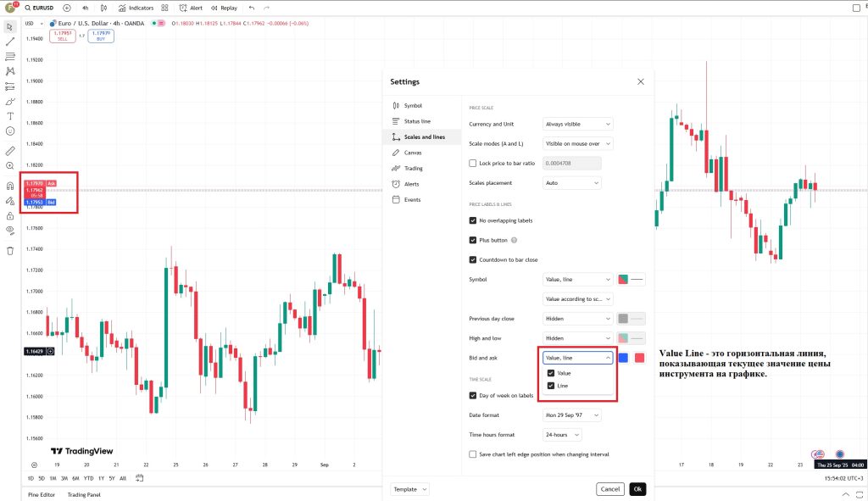Click the 1.17951 SELL button
This screenshot has width=868, height=501.
pos(63,36)
